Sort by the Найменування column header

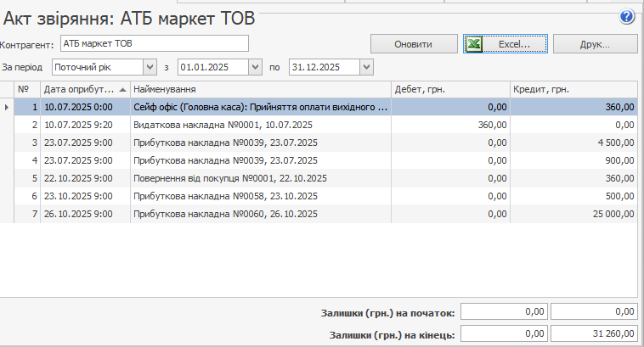pyautogui.click(x=259, y=89)
